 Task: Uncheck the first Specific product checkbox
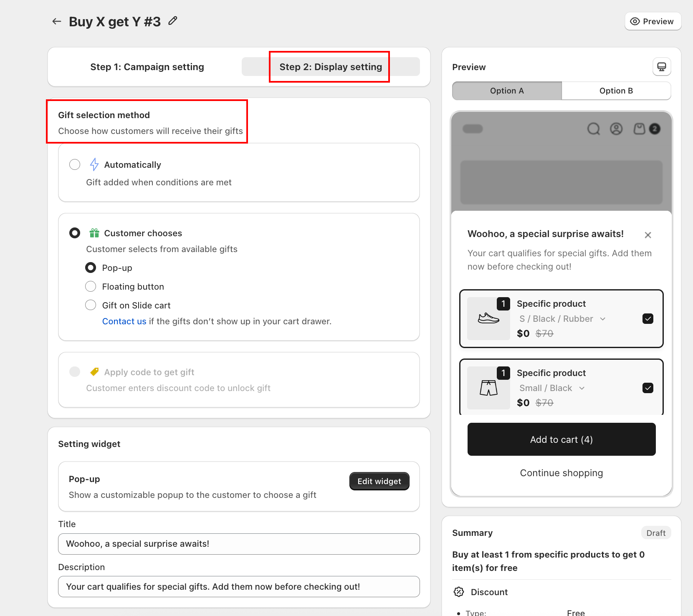pos(648,319)
